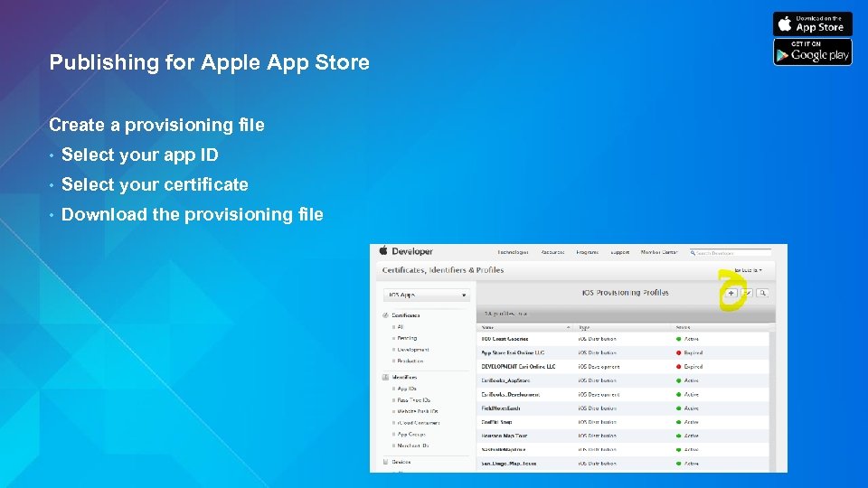Select Development under Certificates
The height and width of the screenshot is (488, 868).
tap(413, 350)
